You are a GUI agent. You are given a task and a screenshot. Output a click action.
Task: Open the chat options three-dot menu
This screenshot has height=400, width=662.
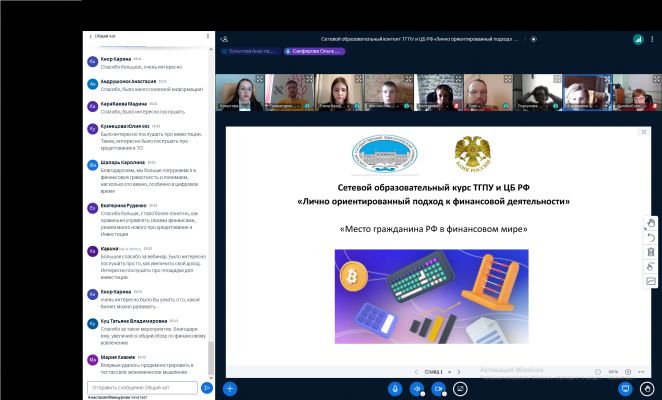pyautogui.click(x=208, y=36)
